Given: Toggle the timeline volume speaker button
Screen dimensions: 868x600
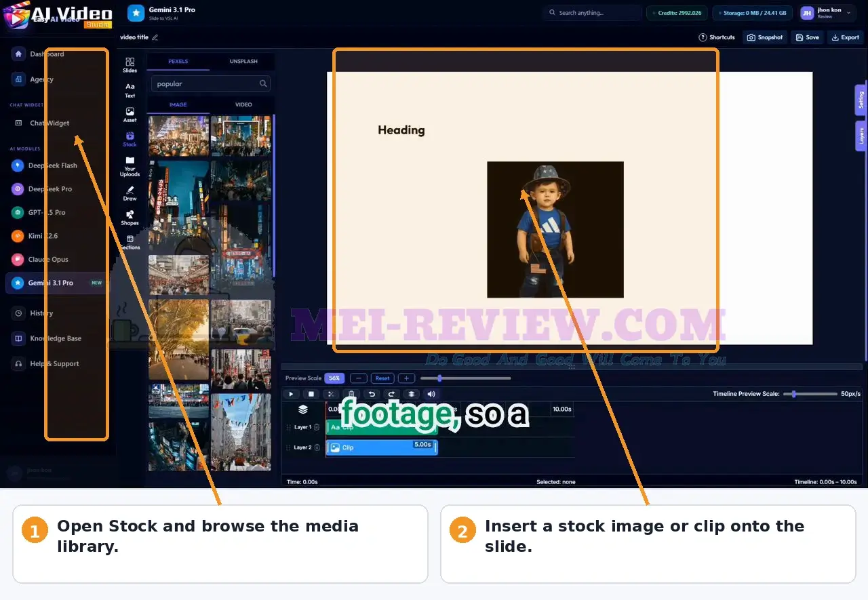Looking at the screenshot, I should 431,394.
